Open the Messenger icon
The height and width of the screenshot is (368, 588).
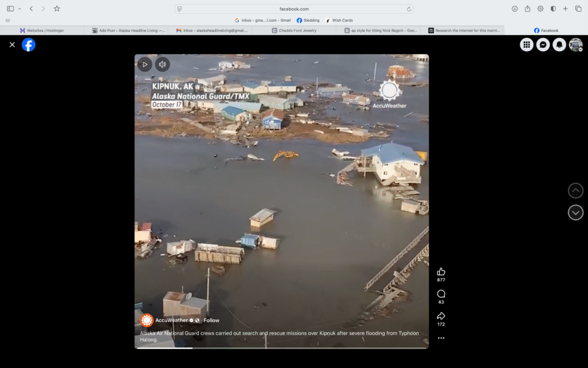[543, 45]
